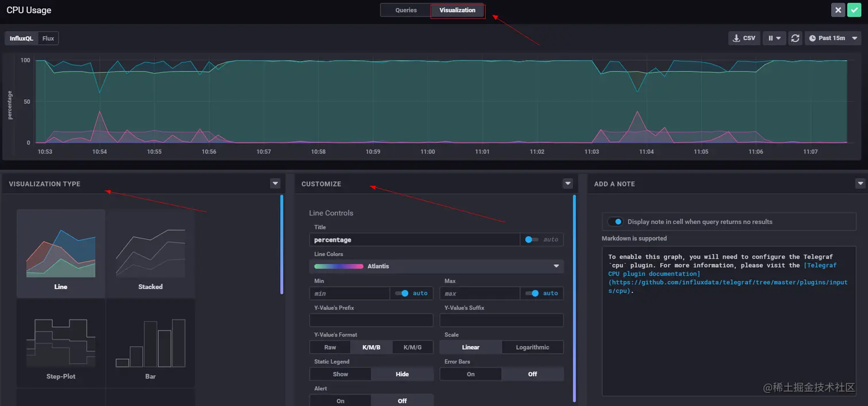Click the Visualization Type panel scrollbar
Screen dimensions: 868x406
point(281,244)
